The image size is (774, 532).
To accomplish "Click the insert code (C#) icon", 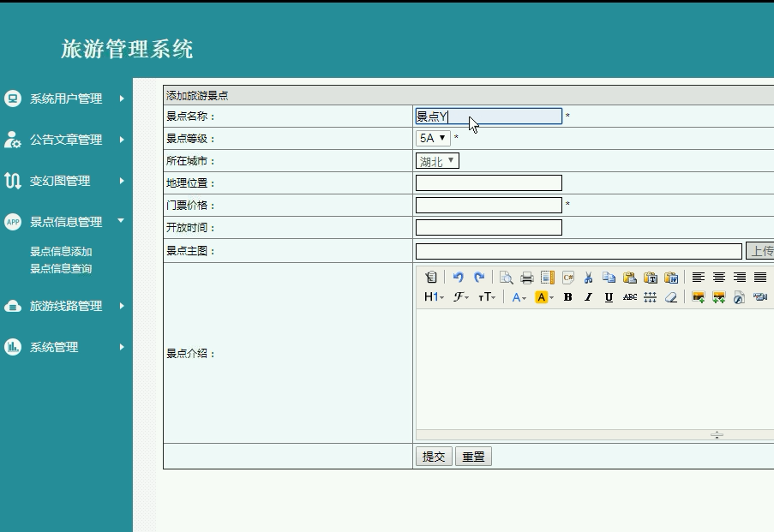I will pos(568,278).
